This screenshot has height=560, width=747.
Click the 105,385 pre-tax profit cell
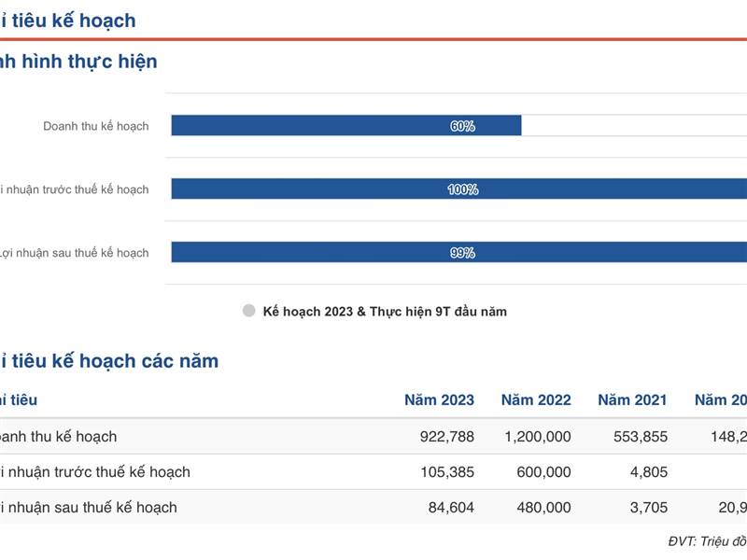pyautogui.click(x=447, y=472)
